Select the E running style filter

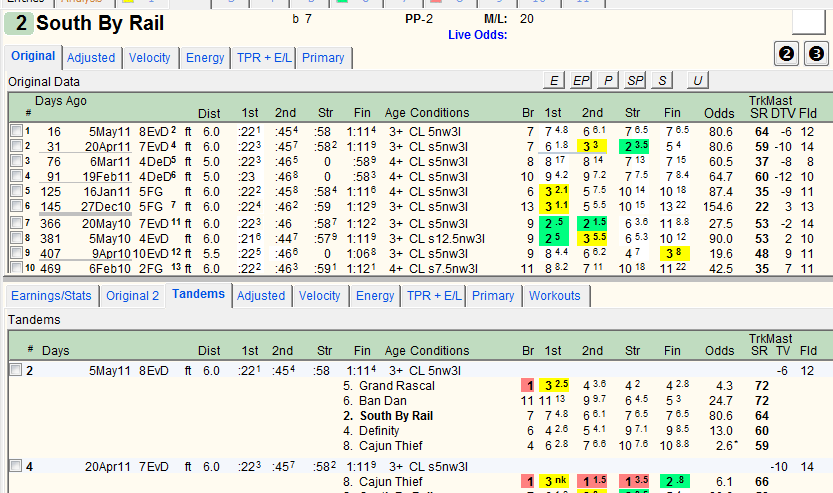pos(554,80)
